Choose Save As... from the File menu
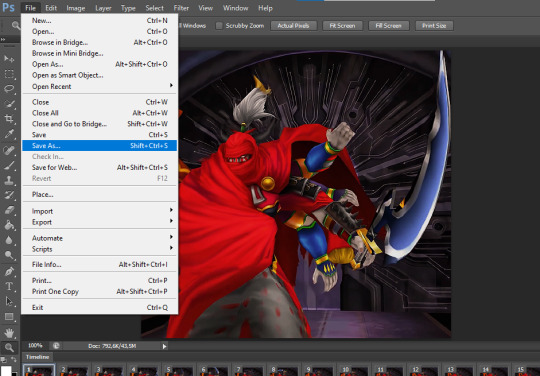The image size is (540, 376). [x=99, y=146]
